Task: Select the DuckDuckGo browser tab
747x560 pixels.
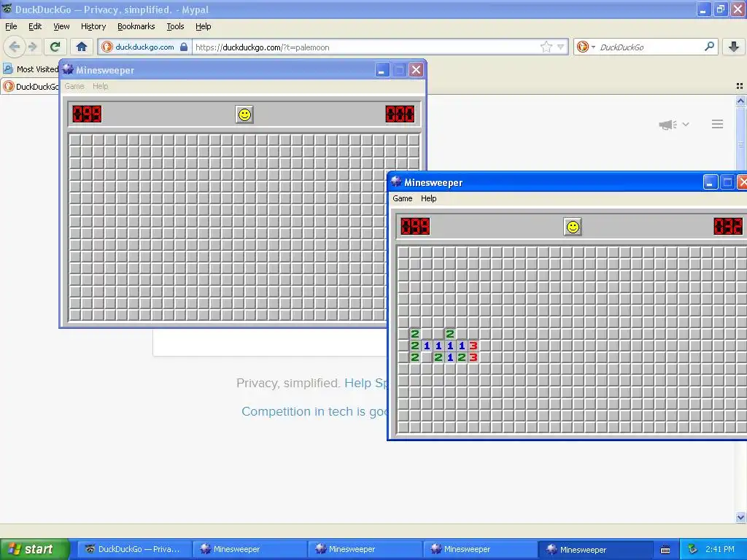Action: (31, 86)
